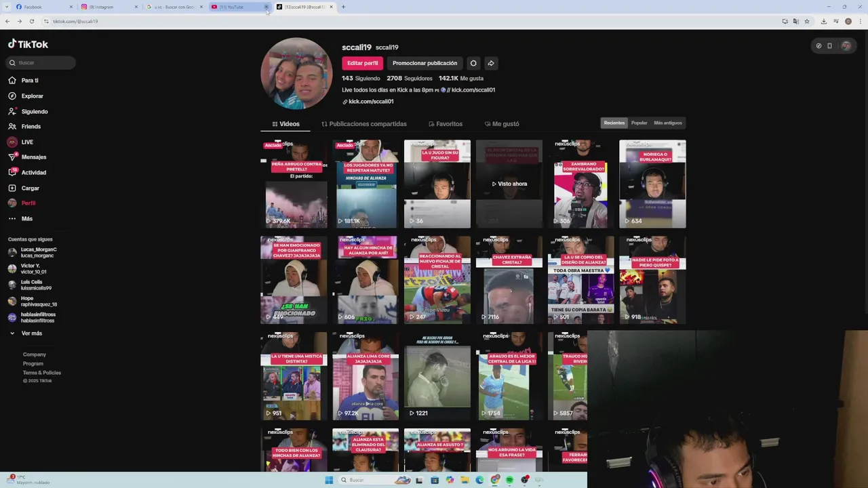Screen dimensions: 868x488
Task: Open pinned video with 181.1K views
Action: click(366, 184)
